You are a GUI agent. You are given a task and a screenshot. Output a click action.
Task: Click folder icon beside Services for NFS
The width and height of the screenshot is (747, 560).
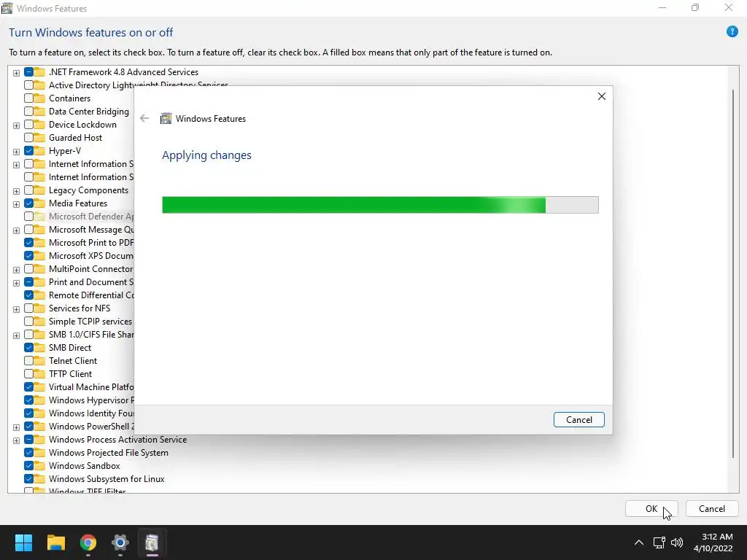click(39, 308)
